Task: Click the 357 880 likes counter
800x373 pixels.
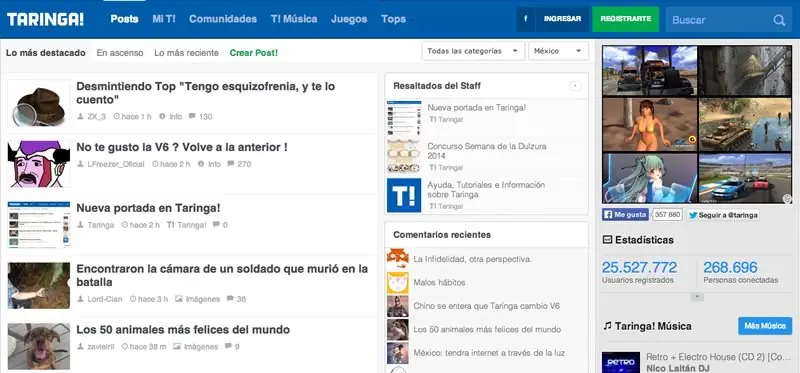Action: (x=667, y=215)
